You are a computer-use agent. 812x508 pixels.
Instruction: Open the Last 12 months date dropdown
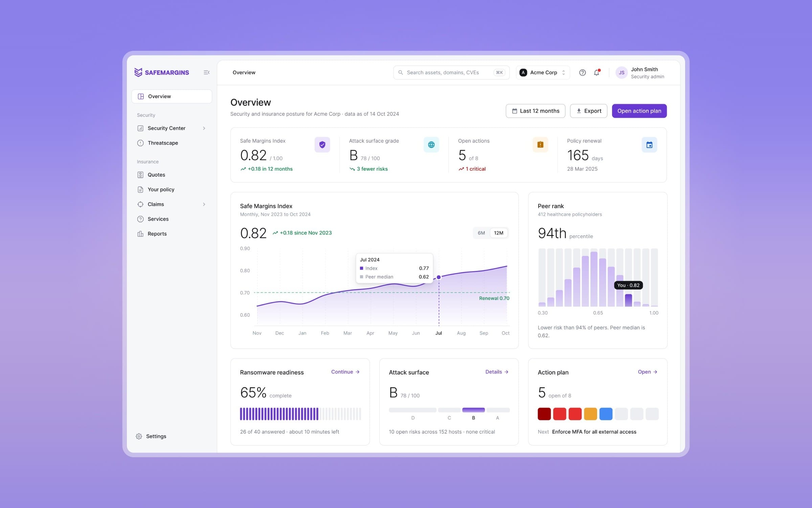(535, 111)
